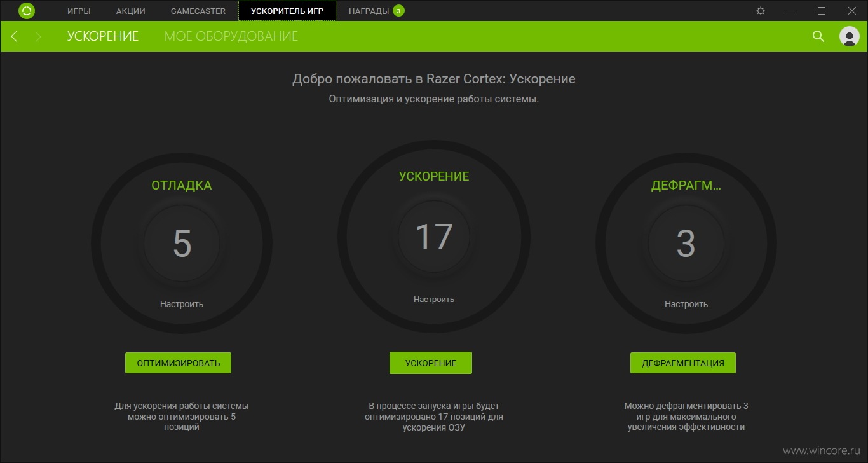The image size is (868, 463).
Task: Close the Razer Cortex window
Action: coord(852,11)
